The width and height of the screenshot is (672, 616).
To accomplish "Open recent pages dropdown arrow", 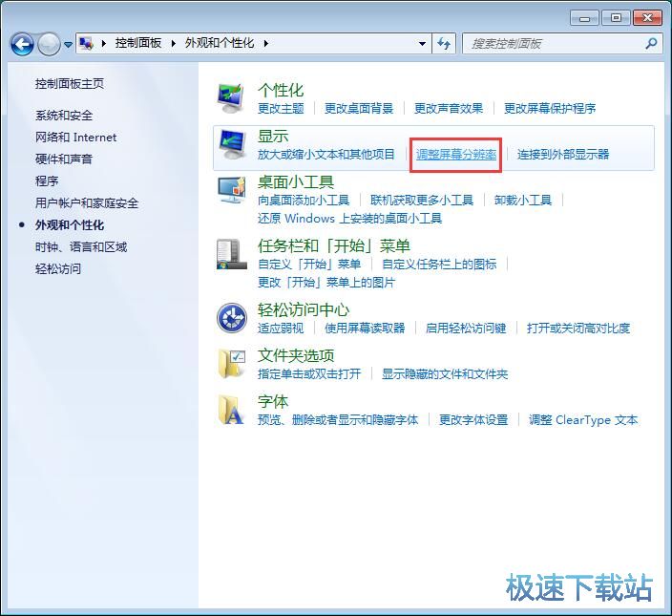I will pos(68,44).
